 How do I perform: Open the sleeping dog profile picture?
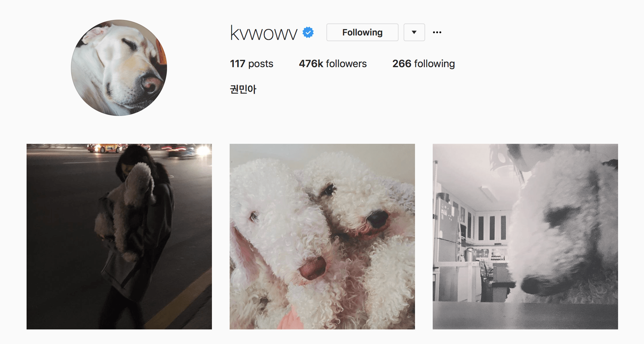coord(119,68)
